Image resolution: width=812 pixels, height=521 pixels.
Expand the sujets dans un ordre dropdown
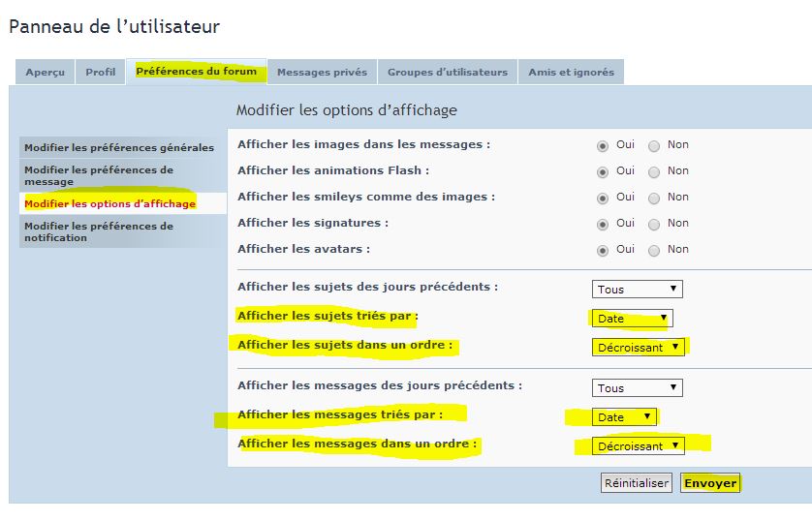coord(639,347)
